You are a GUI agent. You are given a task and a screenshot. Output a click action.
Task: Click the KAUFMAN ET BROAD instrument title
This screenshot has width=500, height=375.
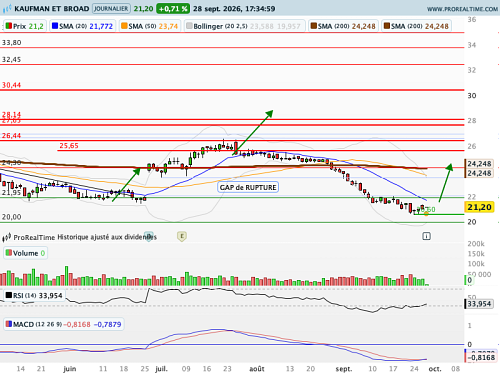coord(52,9)
